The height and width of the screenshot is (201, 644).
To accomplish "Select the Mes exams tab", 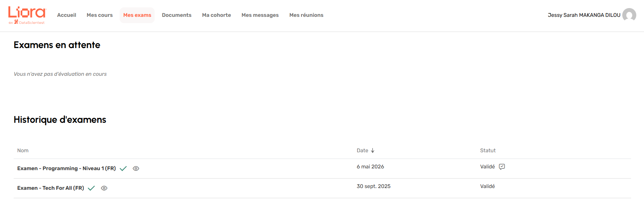I will pyautogui.click(x=137, y=15).
